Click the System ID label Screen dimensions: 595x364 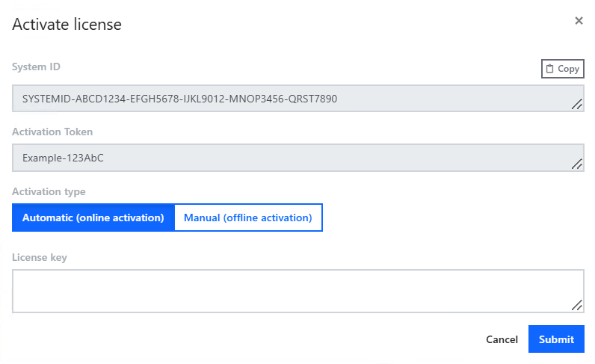[x=36, y=67]
